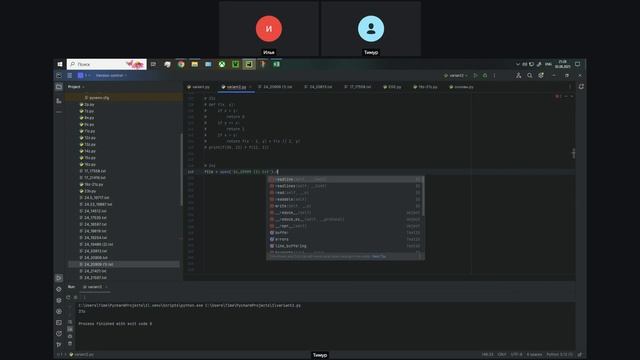The image size is (640, 360).
Task: Click the Windows search box
Action: pos(107,64)
